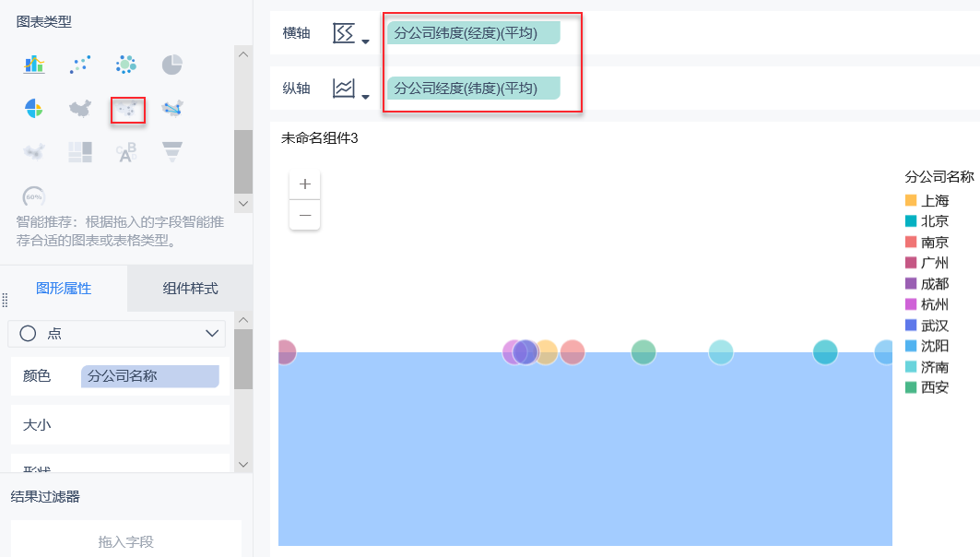Select the funnel chart type
980x557 pixels.
(172, 151)
